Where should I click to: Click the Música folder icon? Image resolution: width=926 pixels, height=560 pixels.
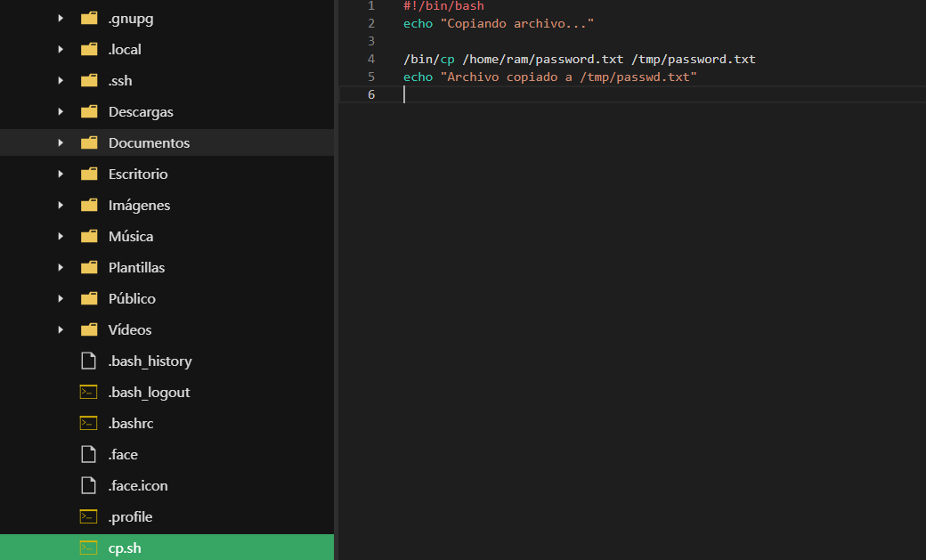89,236
